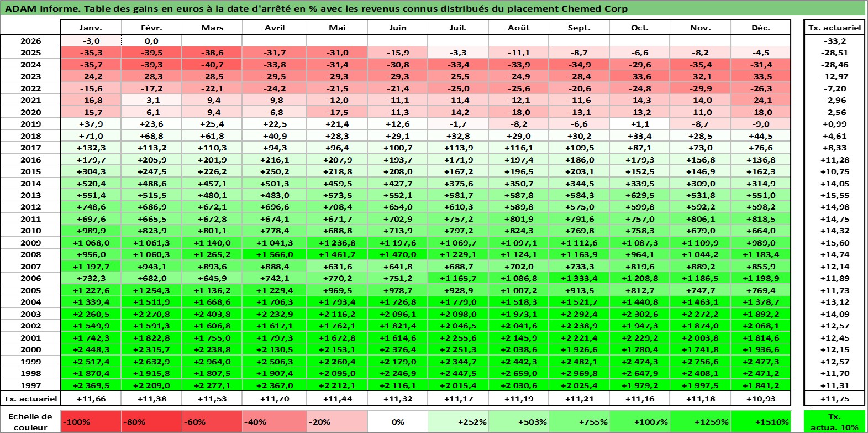Click the 2019 year row header
Viewport: 868px width, 433px height.
(x=30, y=124)
